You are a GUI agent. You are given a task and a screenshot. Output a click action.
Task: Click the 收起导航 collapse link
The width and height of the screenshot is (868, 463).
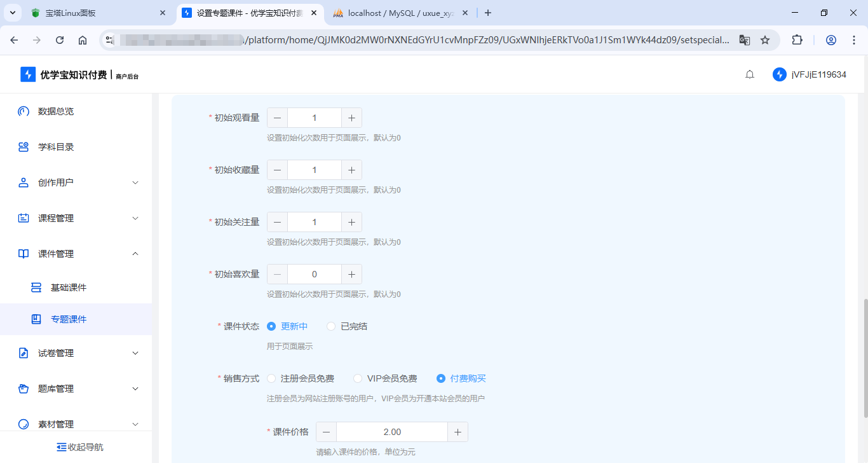click(79, 446)
